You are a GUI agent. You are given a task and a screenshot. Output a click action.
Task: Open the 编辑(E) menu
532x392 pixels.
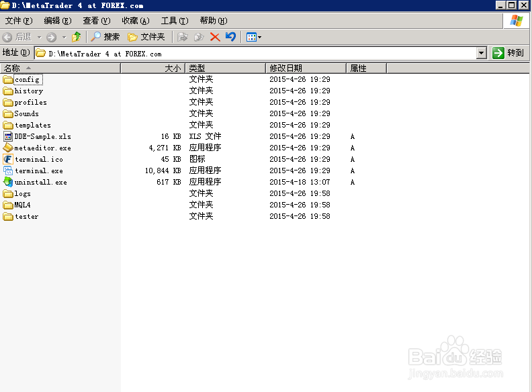(x=58, y=21)
